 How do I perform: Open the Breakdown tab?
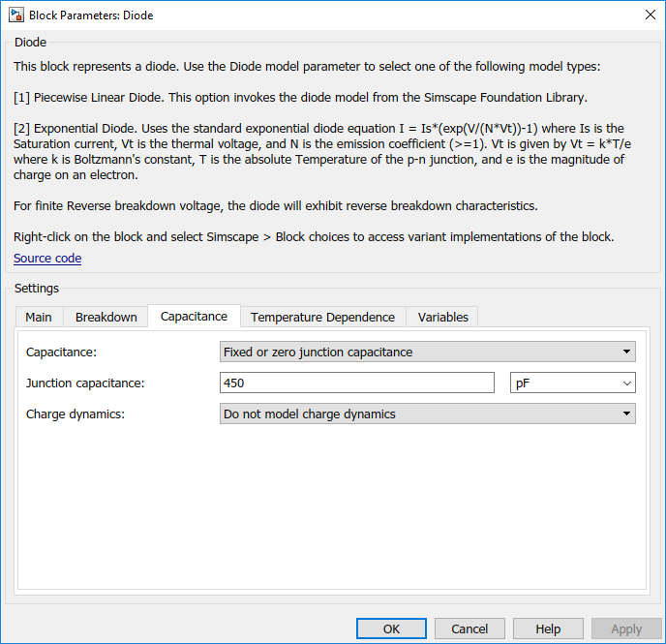[106, 317]
